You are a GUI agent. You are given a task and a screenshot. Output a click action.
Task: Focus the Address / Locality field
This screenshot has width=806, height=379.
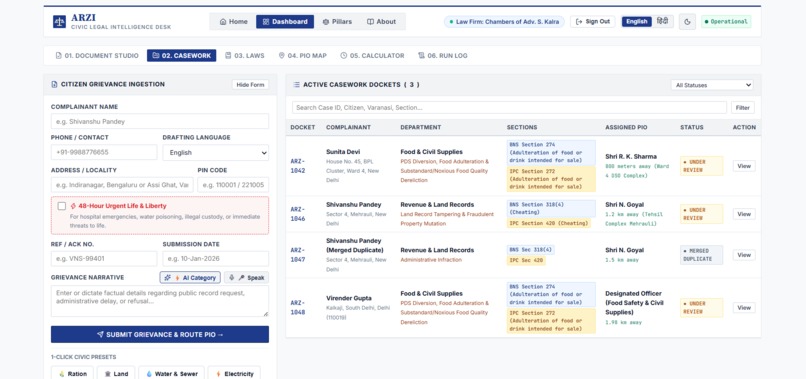tap(122, 185)
